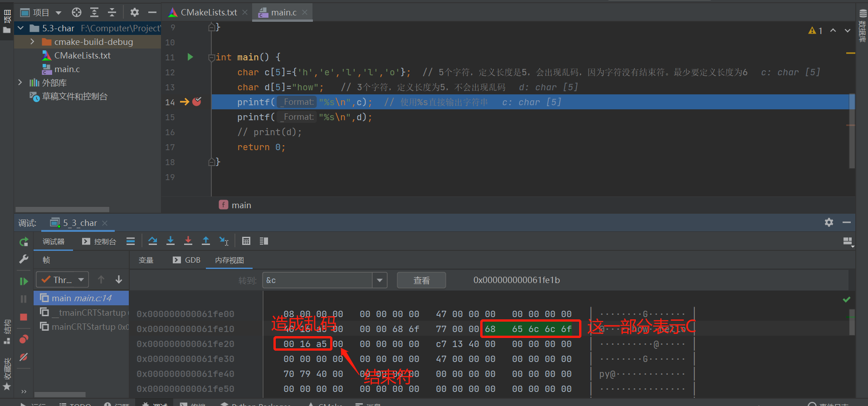Select the main main.c:14 stack frame
868x406 pixels.
pos(82,298)
